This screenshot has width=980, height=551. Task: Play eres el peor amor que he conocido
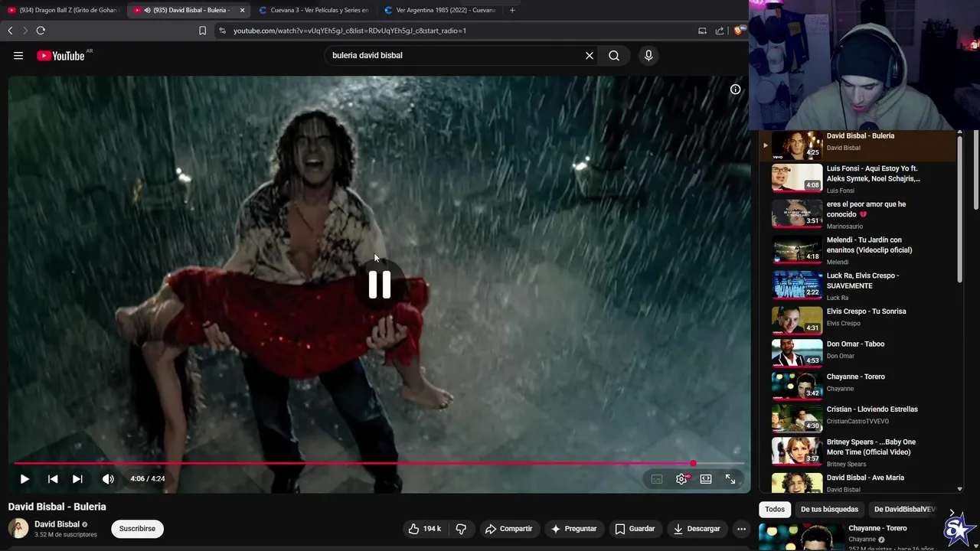tap(857, 214)
